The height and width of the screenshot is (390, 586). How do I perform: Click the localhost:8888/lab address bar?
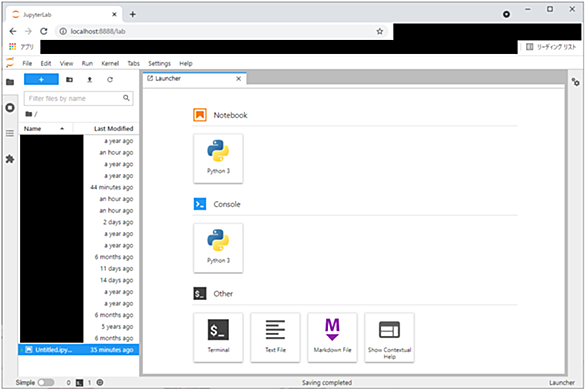click(x=222, y=31)
